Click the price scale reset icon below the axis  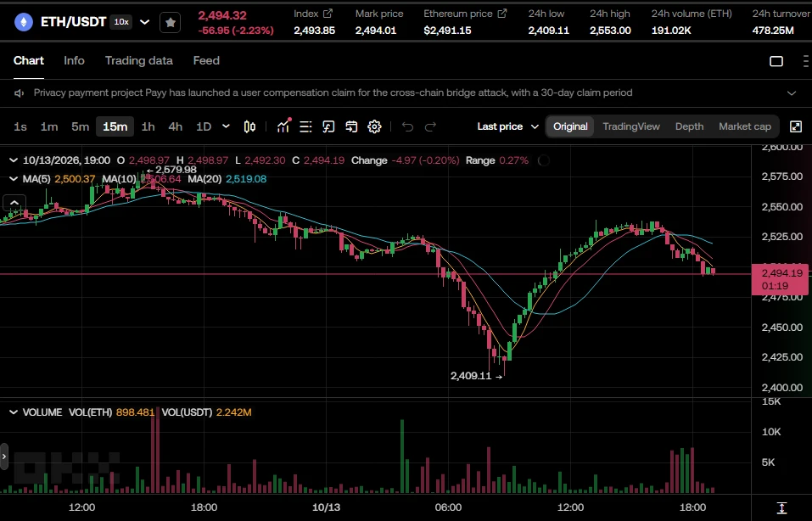coord(781,508)
